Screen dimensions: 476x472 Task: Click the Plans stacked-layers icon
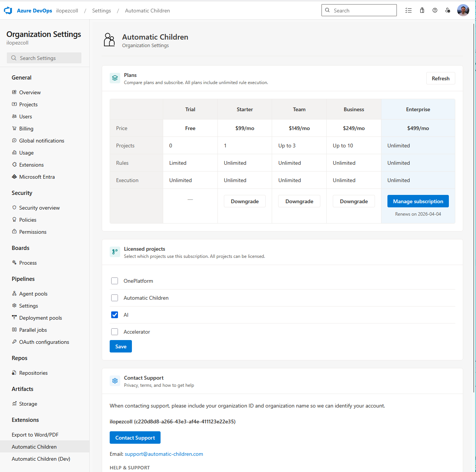(115, 78)
